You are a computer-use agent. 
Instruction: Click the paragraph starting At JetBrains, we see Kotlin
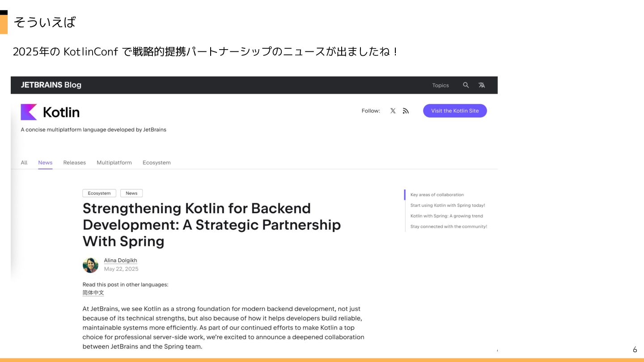pyautogui.click(x=223, y=328)
